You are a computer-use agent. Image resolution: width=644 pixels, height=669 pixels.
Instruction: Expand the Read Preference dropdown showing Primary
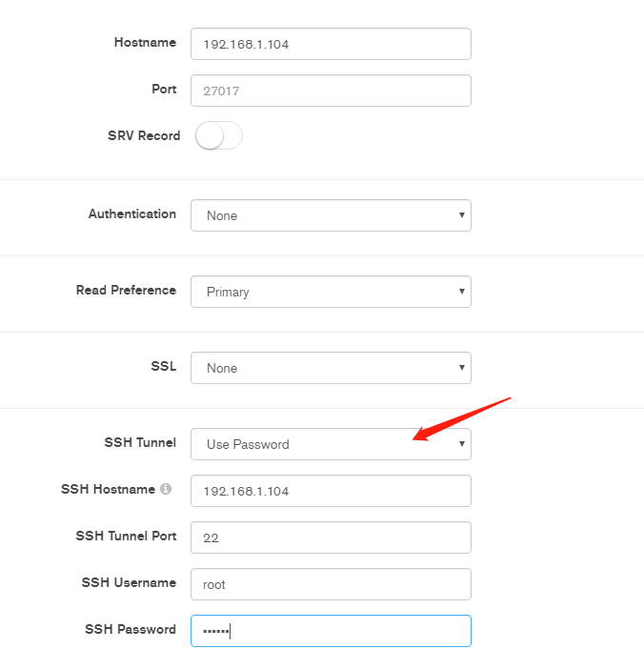point(331,292)
